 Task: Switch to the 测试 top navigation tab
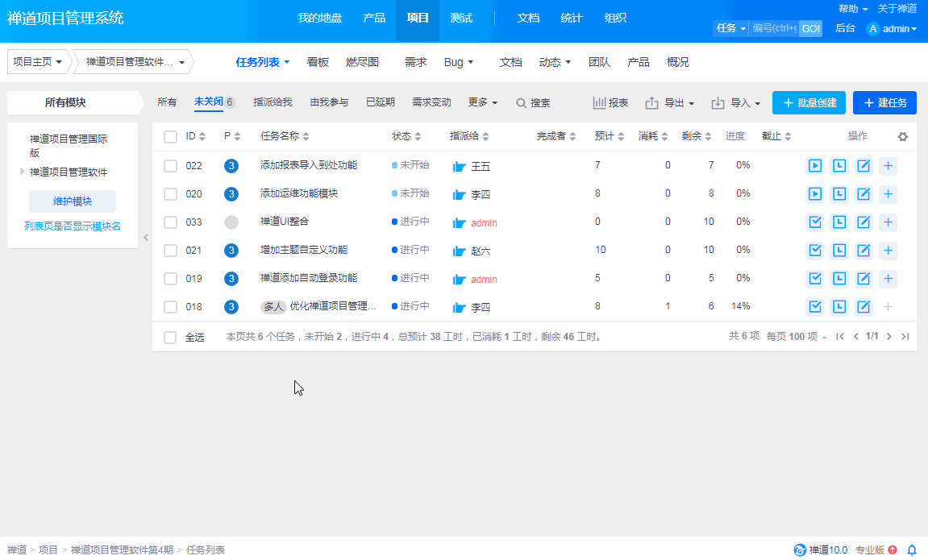click(461, 18)
